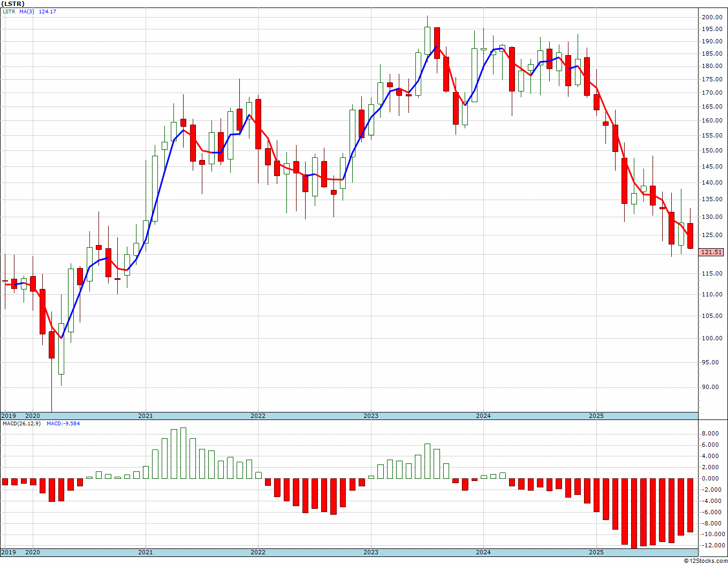The width and height of the screenshot is (728, 565).
Task: Select the -2.000 MACD axis label
Action: [711, 490]
